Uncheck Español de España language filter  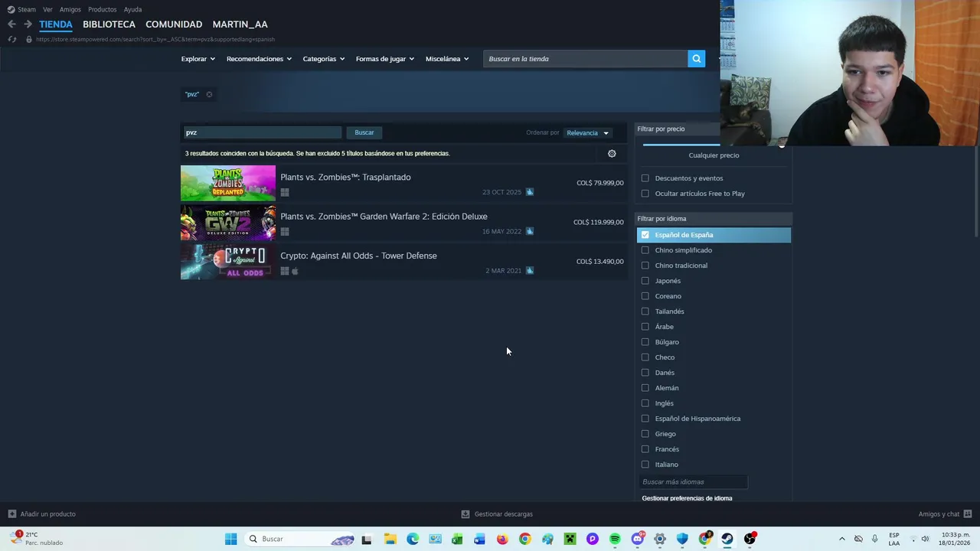pos(645,235)
